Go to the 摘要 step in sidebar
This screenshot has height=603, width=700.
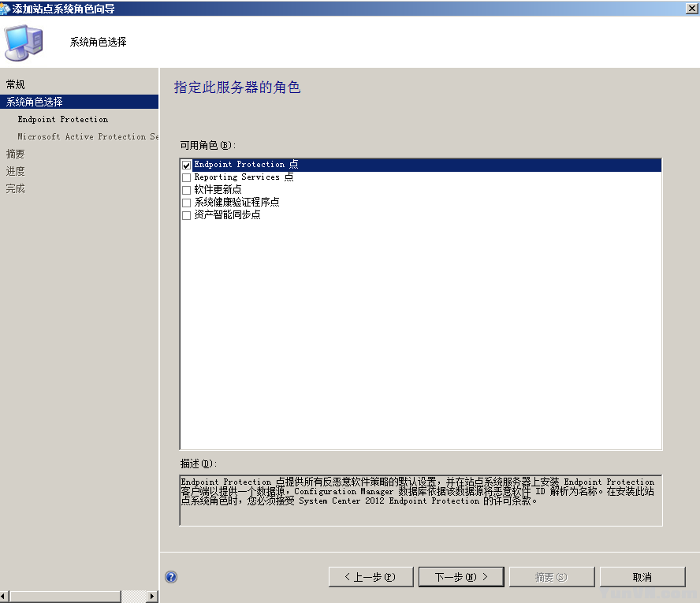[15, 154]
